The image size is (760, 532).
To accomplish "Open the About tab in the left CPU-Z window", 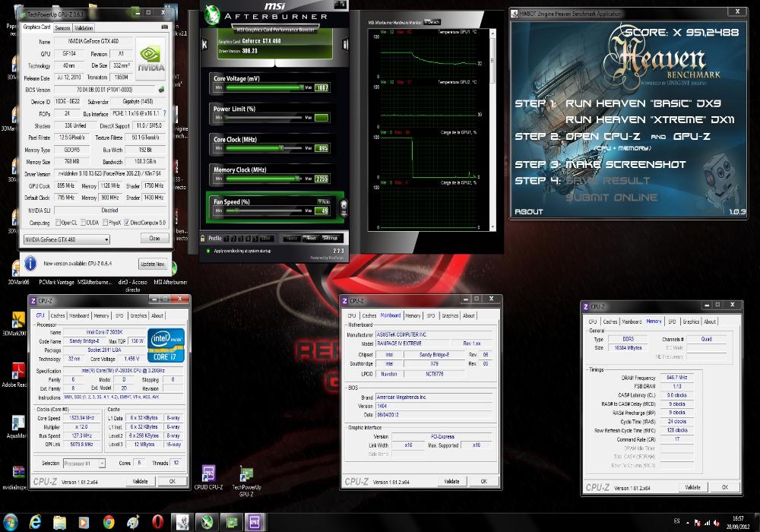I will pyautogui.click(x=157, y=315).
